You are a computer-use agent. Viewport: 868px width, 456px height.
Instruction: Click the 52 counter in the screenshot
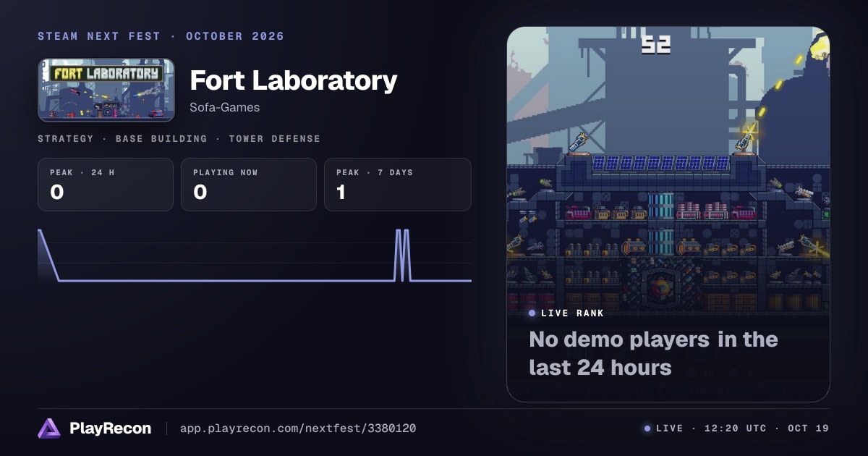coord(655,45)
